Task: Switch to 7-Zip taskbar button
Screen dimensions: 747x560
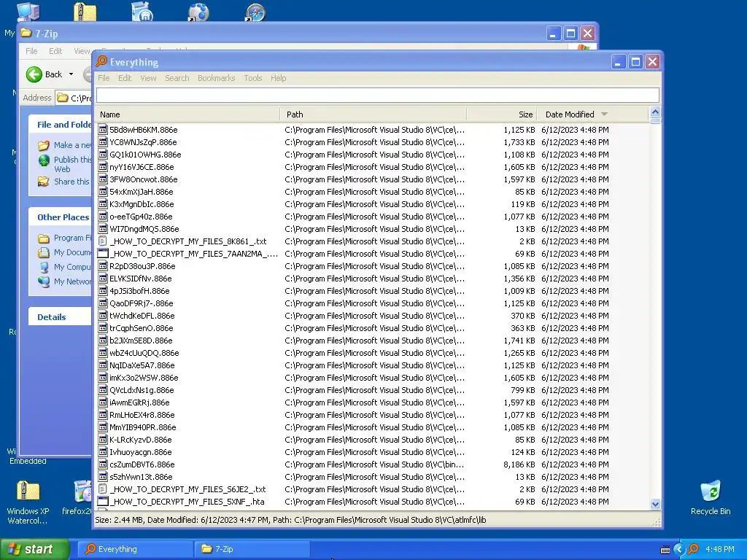Action: [252, 549]
